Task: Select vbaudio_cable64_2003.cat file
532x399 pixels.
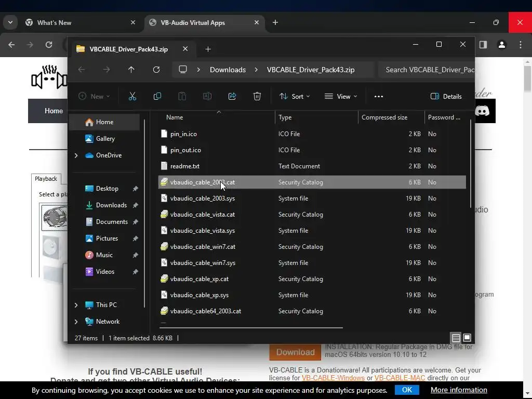Action: (x=312, y=311)
